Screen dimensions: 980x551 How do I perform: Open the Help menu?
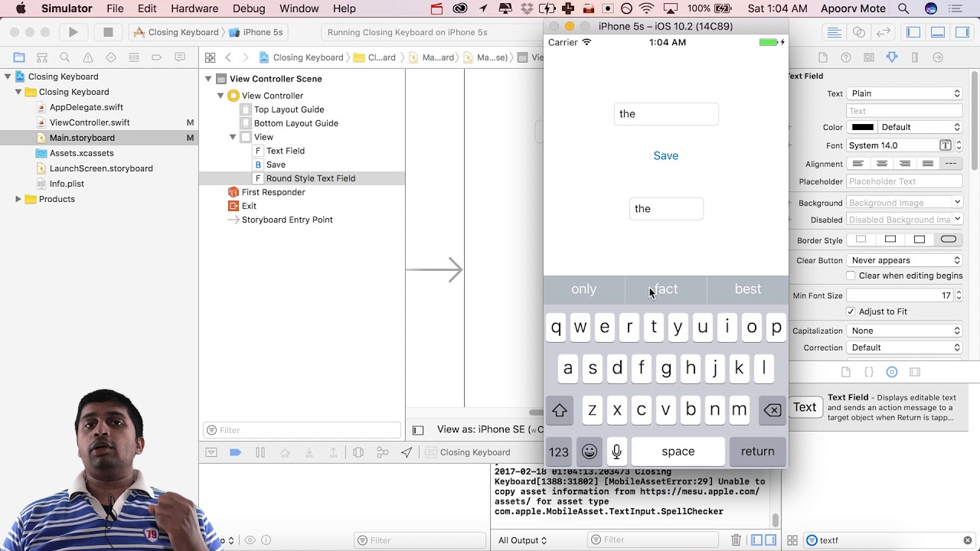345,8
